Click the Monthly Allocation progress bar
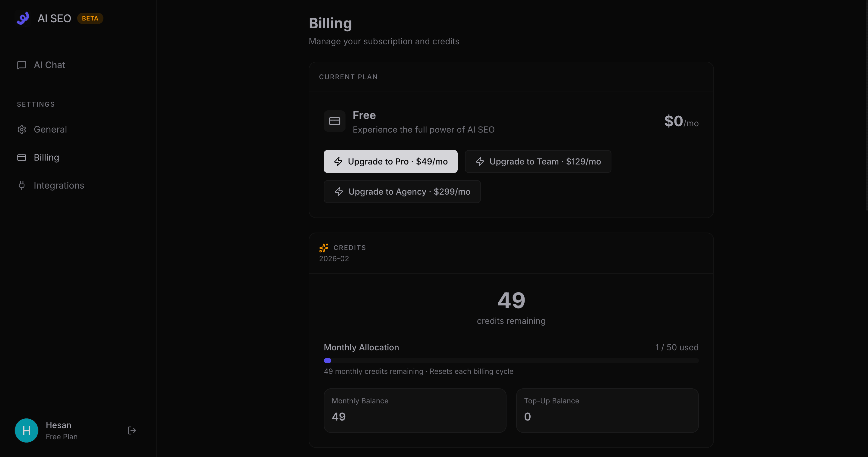Screen dimensions: 868x457 511,360
